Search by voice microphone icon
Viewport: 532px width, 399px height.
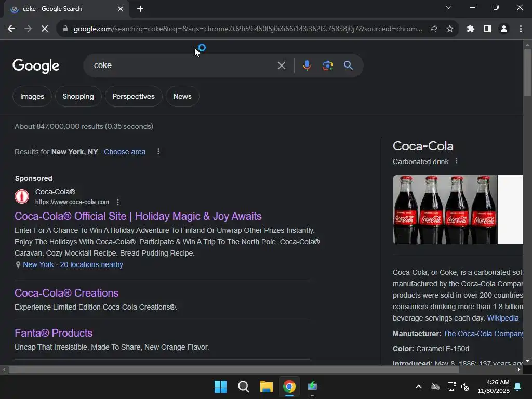click(x=307, y=65)
